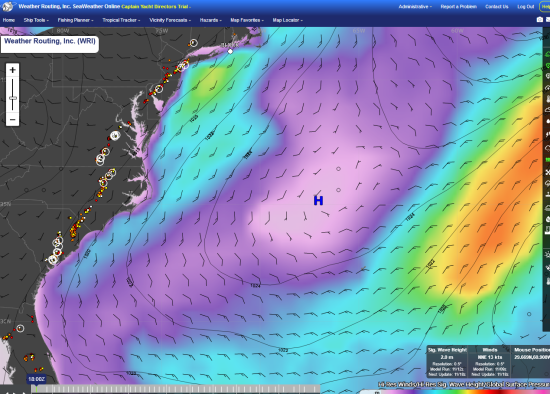The height and width of the screenshot is (394, 550).
Task: Zoom out with the minus button
Action: pos(13,120)
